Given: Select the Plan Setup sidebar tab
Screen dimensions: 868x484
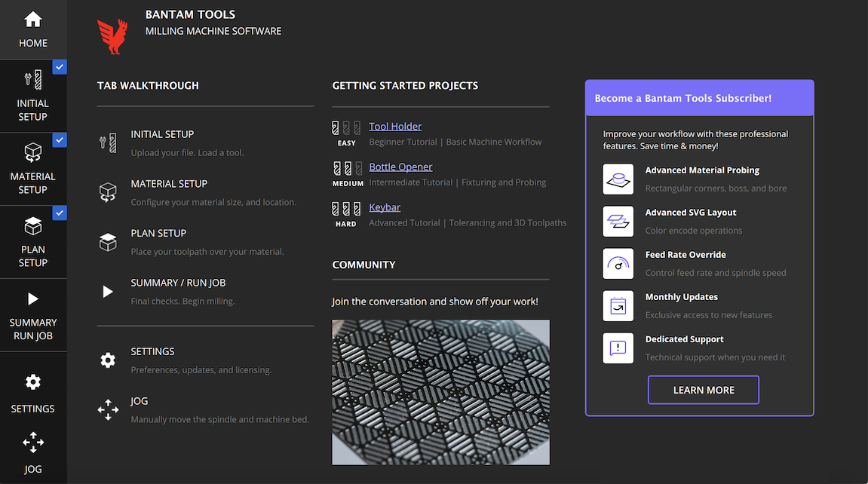Looking at the screenshot, I should point(33,242).
